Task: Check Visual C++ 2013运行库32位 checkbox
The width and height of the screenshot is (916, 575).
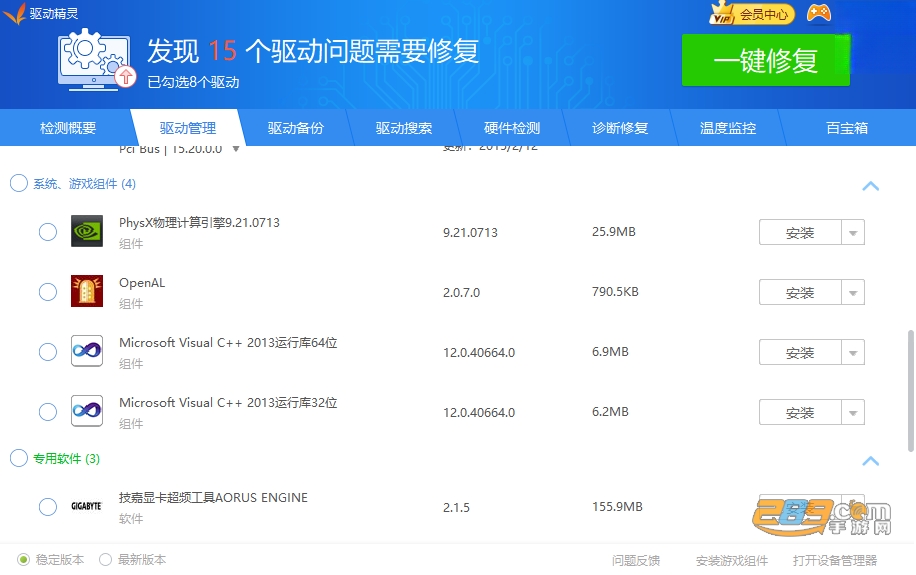Action: point(48,412)
